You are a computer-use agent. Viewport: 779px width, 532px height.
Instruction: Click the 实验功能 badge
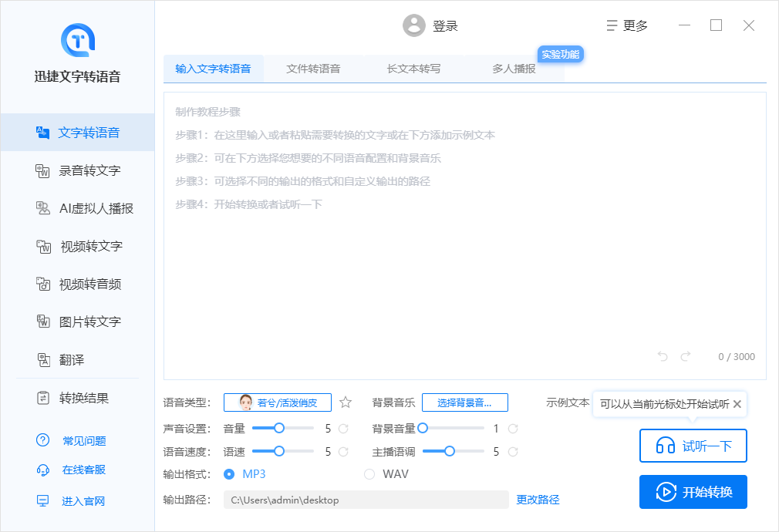click(x=561, y=54)
